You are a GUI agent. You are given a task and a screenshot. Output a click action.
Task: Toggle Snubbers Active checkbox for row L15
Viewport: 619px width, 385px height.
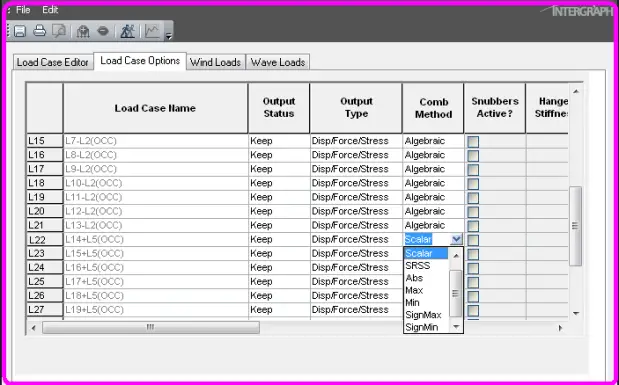point(473,142)
